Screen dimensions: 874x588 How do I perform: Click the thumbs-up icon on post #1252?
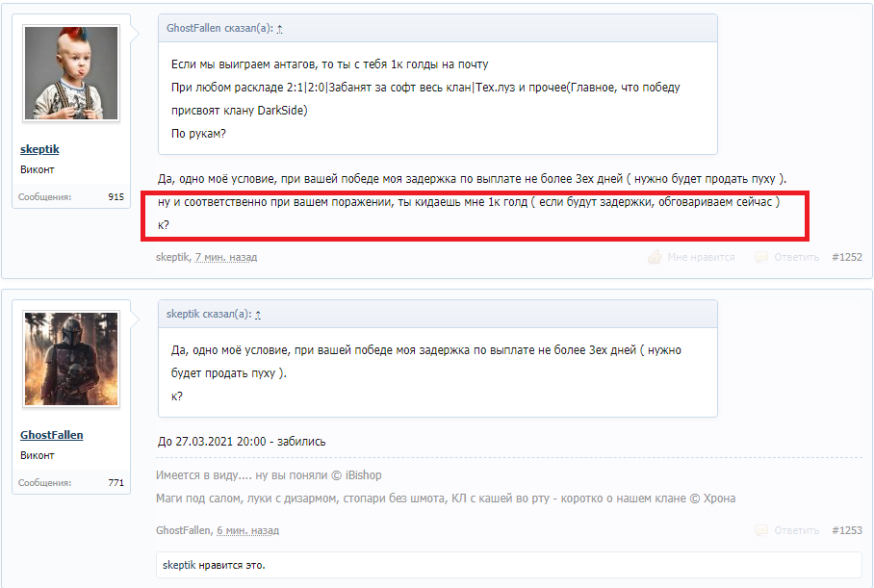[655, 257]
